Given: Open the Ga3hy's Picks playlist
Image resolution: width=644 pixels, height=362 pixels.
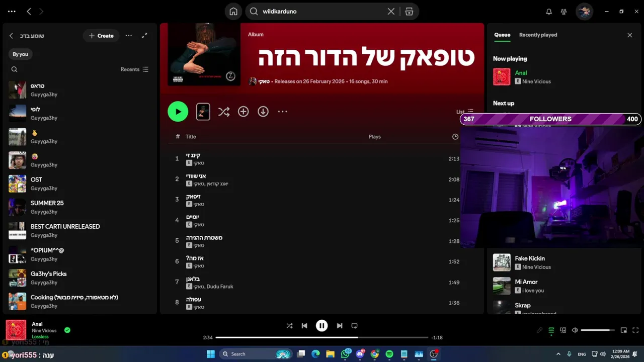Looking at the screenshot, I should pos(80,278).
